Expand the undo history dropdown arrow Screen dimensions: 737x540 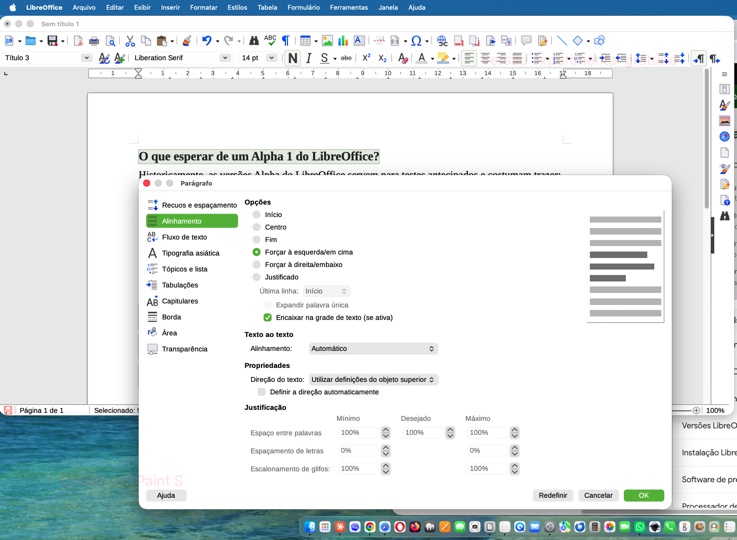pyautogui.click(x=217, y=41)
